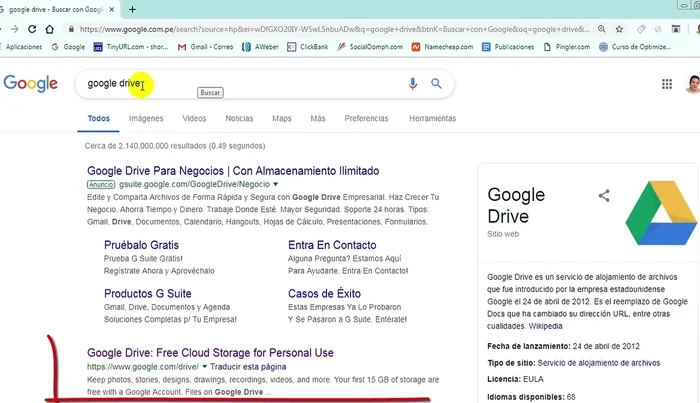Go to browser home page icon
Screen dimensions: 700x403
tap(50, 29)
